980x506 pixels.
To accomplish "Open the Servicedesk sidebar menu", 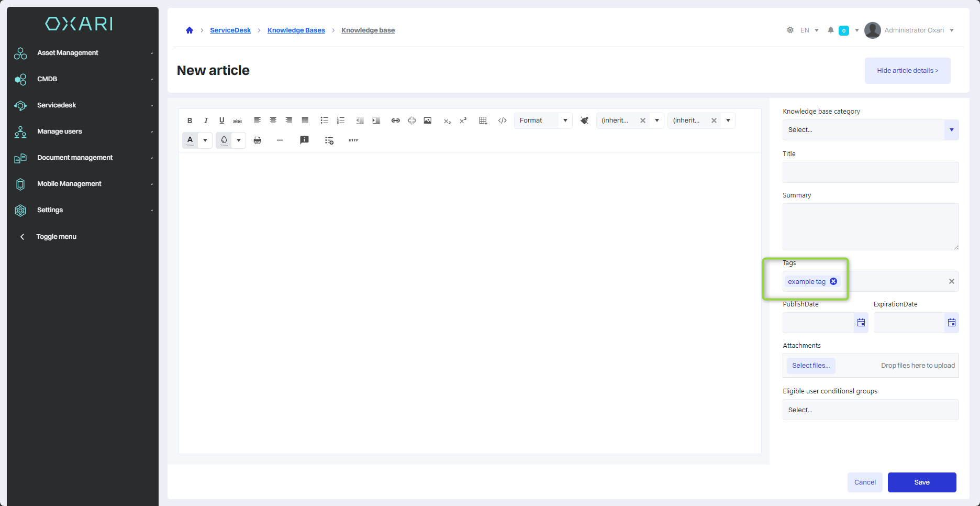I will coord(84,105).
